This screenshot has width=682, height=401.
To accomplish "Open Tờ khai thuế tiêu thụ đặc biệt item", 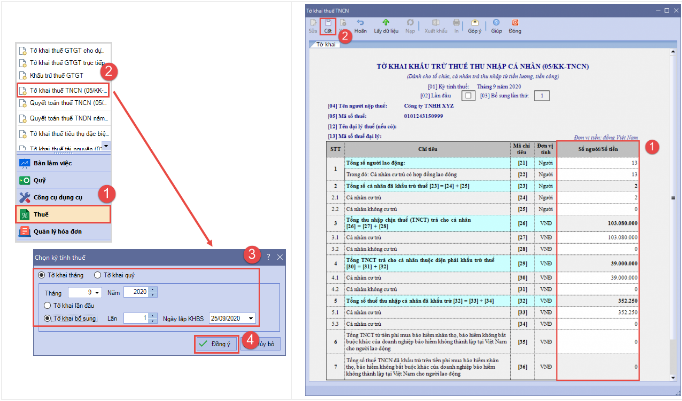I will 64,134.
